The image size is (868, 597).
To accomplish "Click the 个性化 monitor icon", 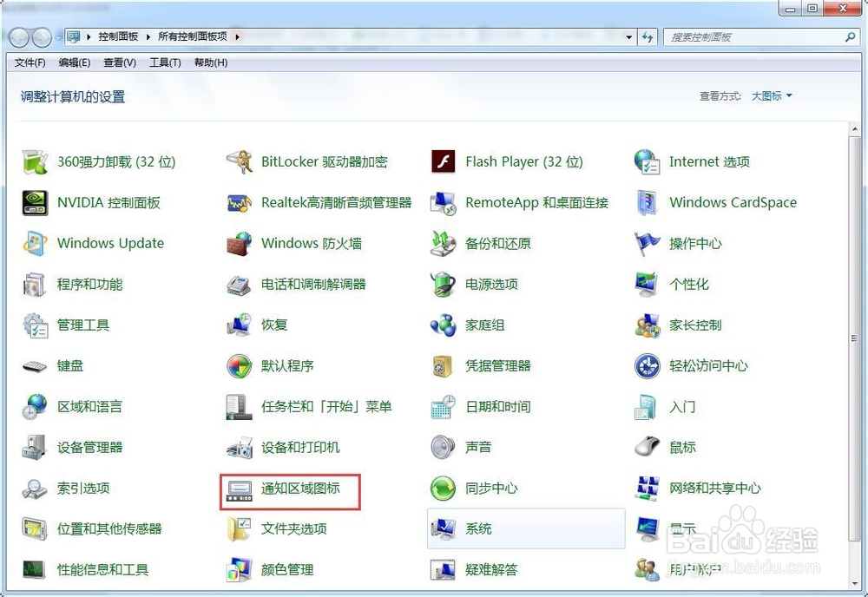I will coord(648,285).
